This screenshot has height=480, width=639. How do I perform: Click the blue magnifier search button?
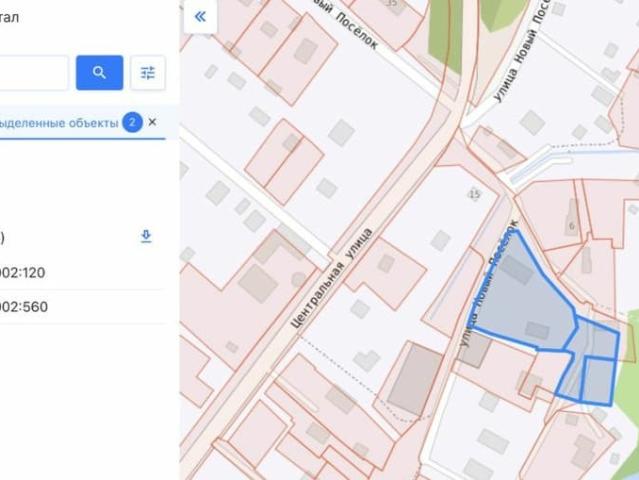[x=99, y=73]
